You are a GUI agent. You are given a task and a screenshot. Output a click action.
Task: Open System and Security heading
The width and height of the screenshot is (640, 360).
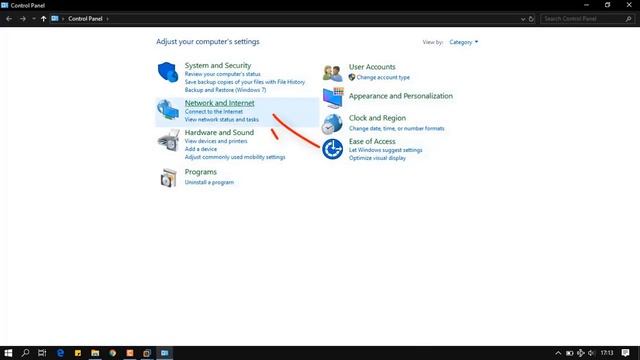tap(218, 65)
